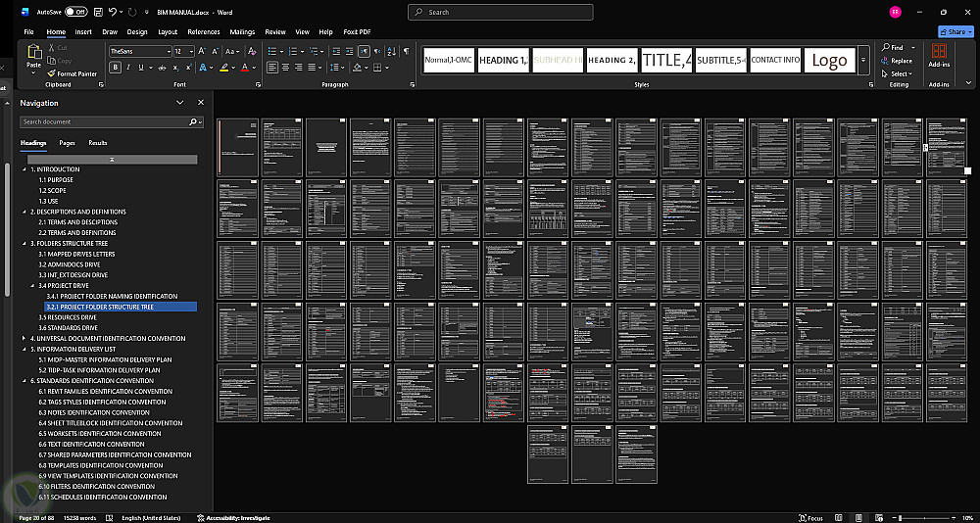Toggle align left button
The width and height of the screenshot is (980, 523).
[272, 68]
